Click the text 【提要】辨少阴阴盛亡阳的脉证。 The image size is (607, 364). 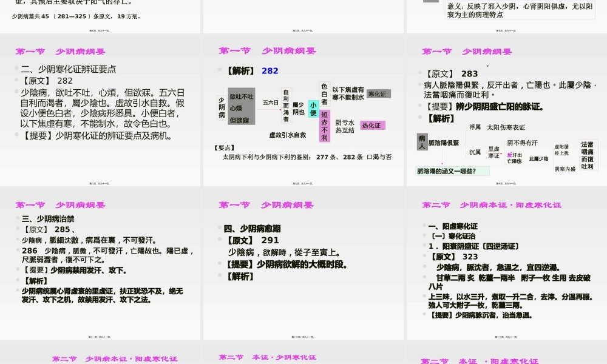click(484, 107)
